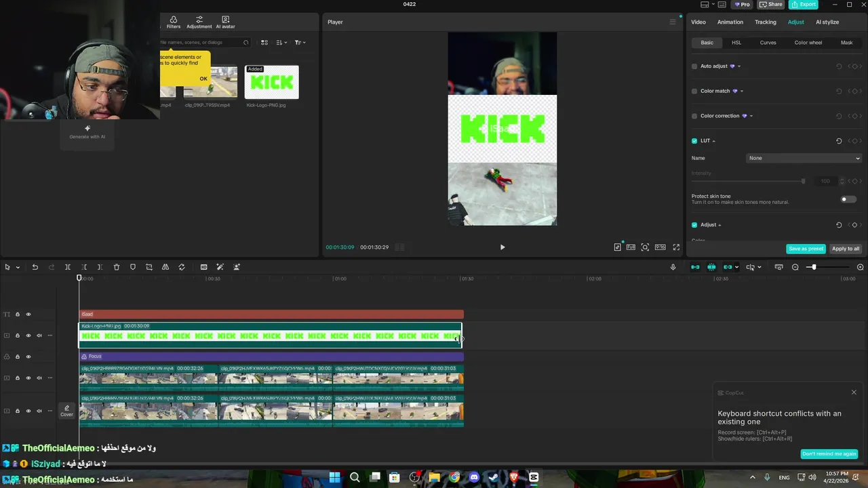Open the media sort dropdown
The width and height of the screenshot is (868, 488).
[x=281, y=43]
